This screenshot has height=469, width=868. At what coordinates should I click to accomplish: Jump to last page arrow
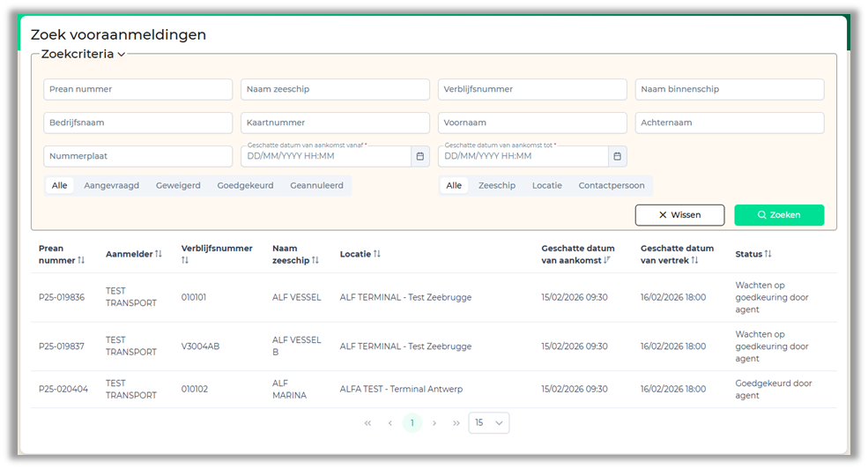coord(456,423)
